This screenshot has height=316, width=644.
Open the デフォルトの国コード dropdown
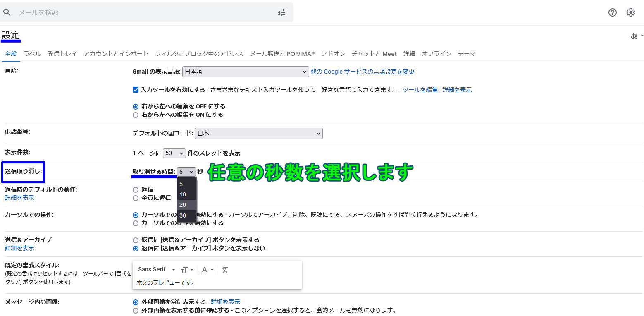pos(259,133)
